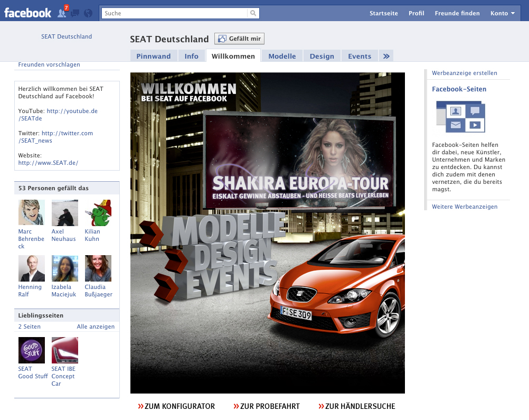The image size is (529, 420).
Task: Click ZUR HÄNDLERSUCHE link
Action: (356, 406)
